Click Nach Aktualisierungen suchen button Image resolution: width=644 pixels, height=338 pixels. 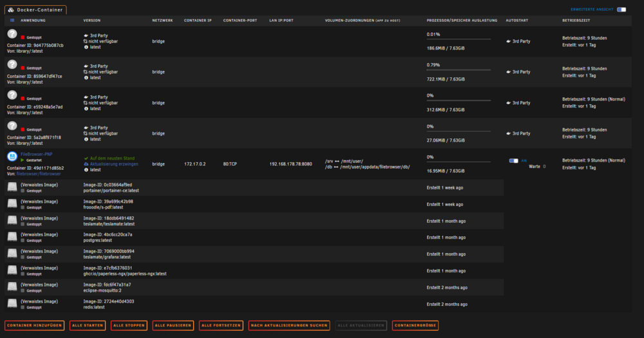pos(289,325)
